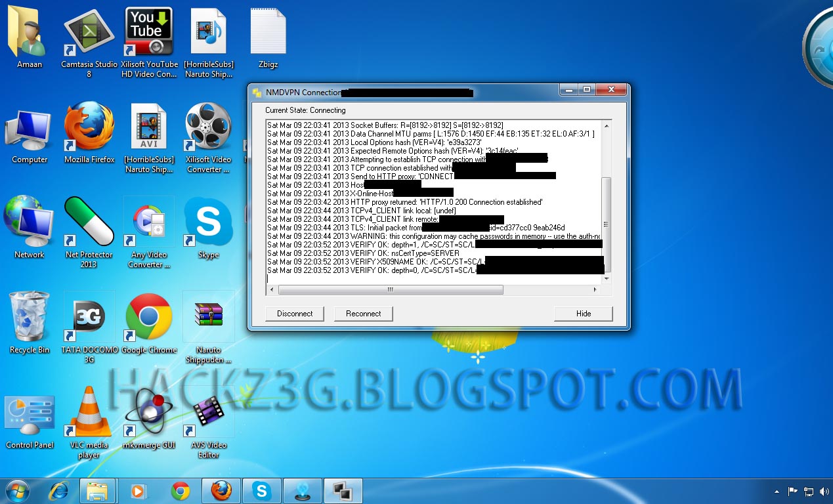This screenshot has width=833, height=504.
Task: Switch to NMDVPN window in the taskbar
Action: 343,491
